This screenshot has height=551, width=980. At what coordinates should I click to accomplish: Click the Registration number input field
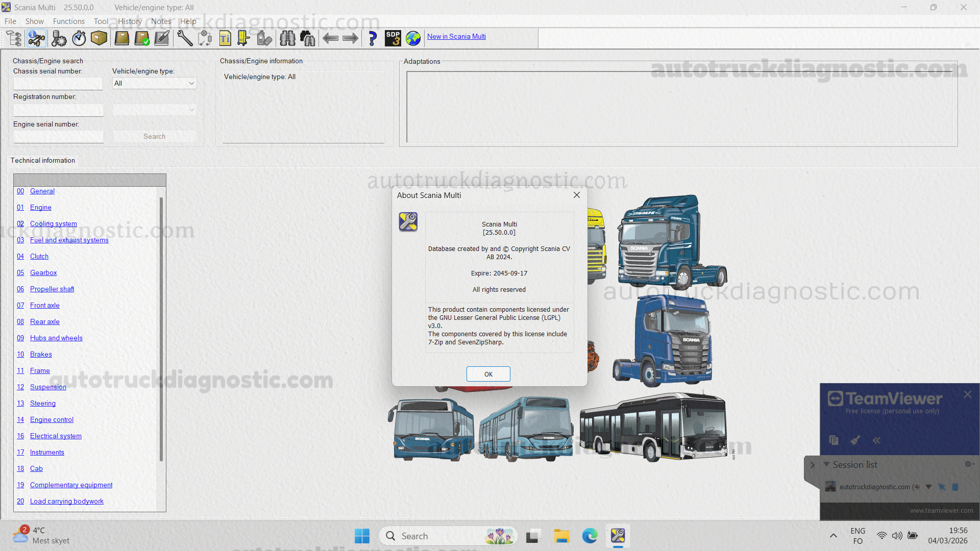click(58, 110)
